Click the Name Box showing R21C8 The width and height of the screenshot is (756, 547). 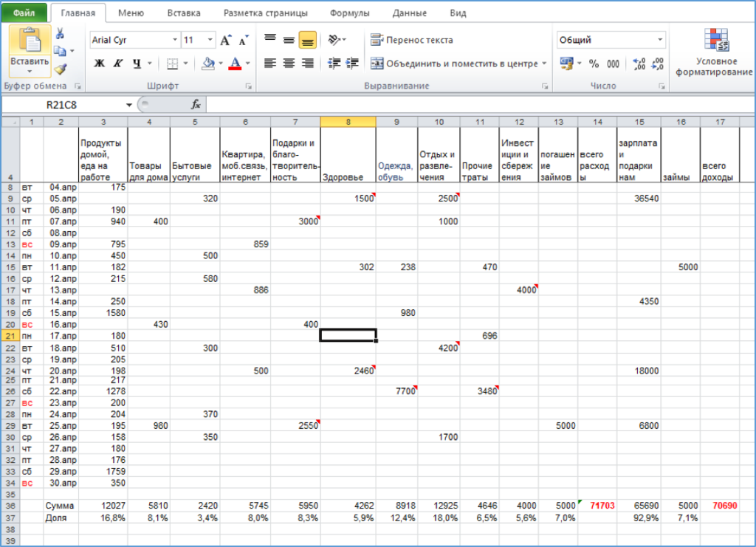point(66,105)
